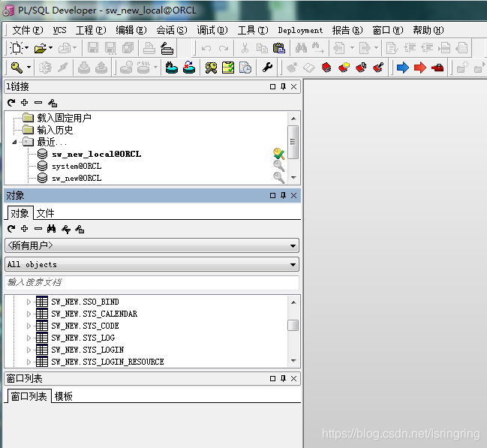Image resolution: width=487 pixels, height=448 pixels.
Task: Click the Cut scissors icon
Action: pos(245,48)
